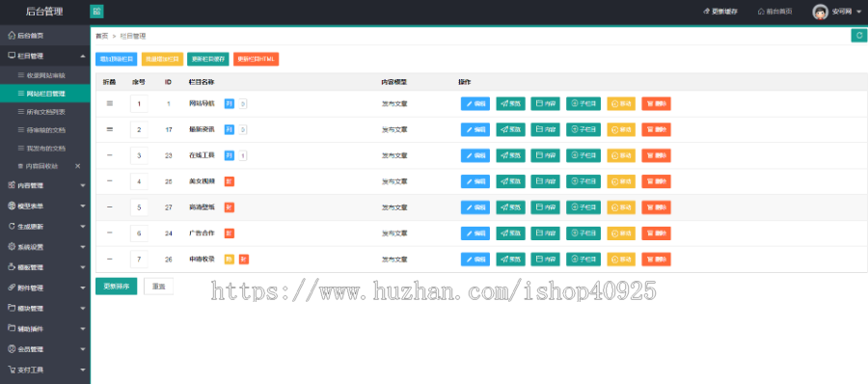Click the blue 列 badge beside 网站导航

pos(230,103)
